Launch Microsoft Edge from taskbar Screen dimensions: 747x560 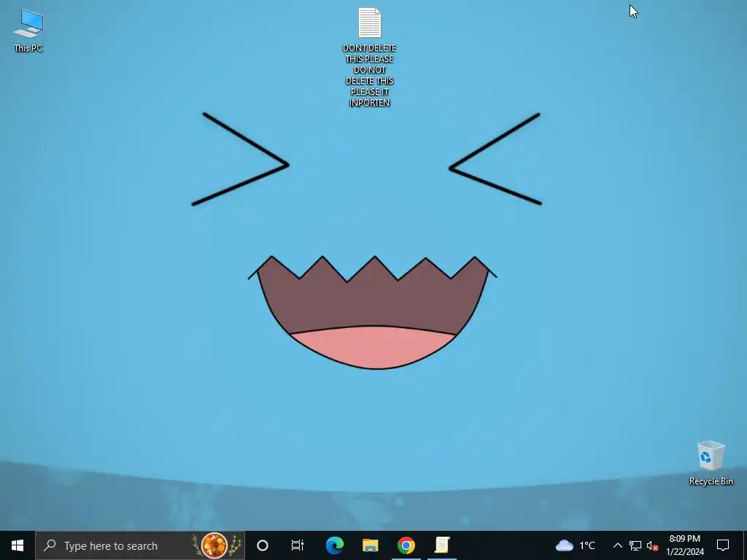334,545
